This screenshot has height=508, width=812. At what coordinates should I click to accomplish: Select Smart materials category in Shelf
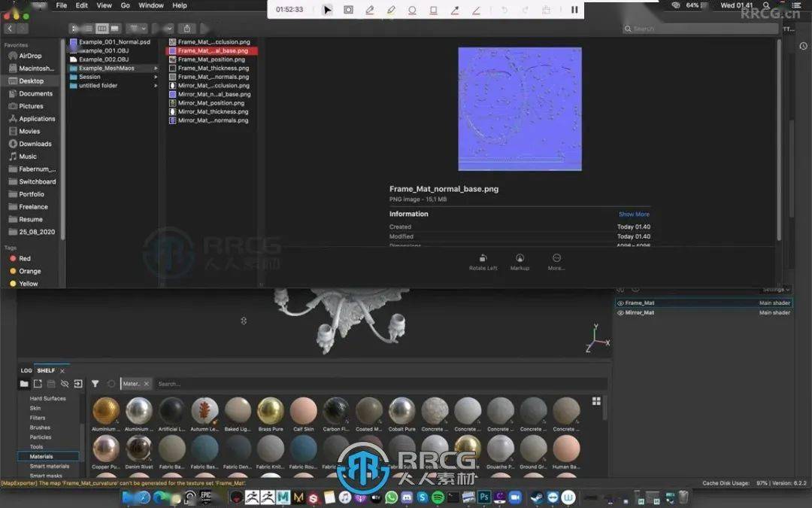pyautogui.click(x=50, y=466)
